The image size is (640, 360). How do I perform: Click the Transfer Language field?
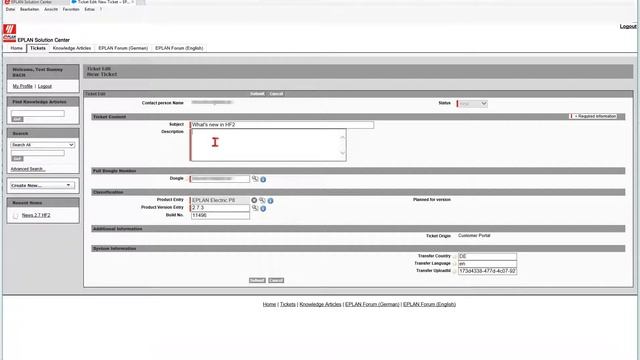click(x=487, y=264)
